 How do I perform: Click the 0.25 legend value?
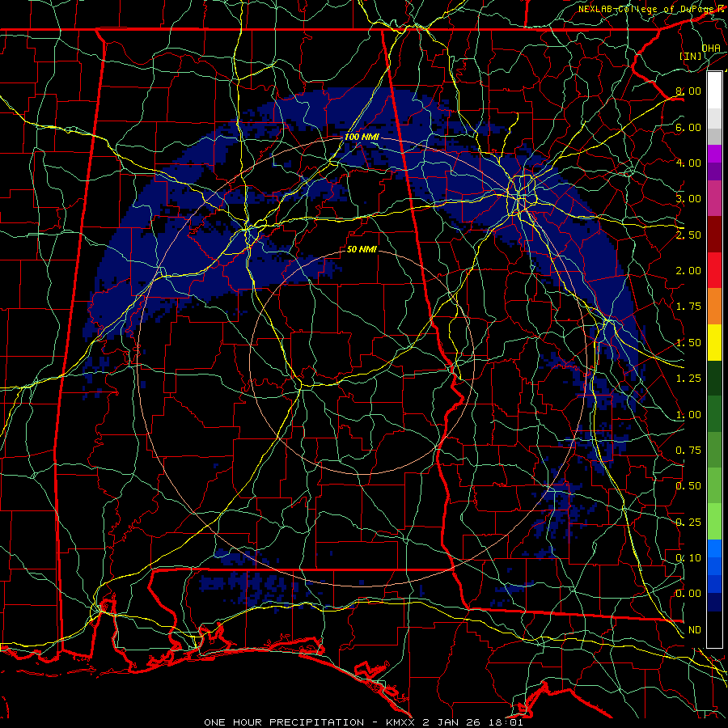[688, 523]
